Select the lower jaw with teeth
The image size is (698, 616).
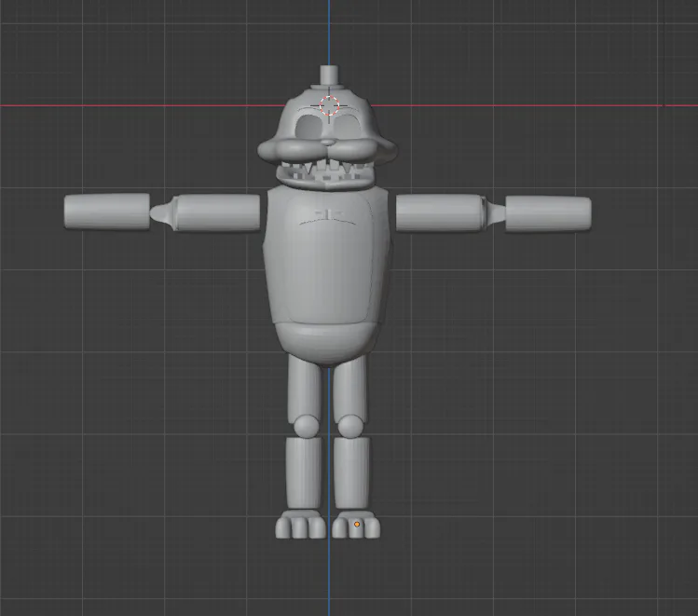(x=327, y=176)
